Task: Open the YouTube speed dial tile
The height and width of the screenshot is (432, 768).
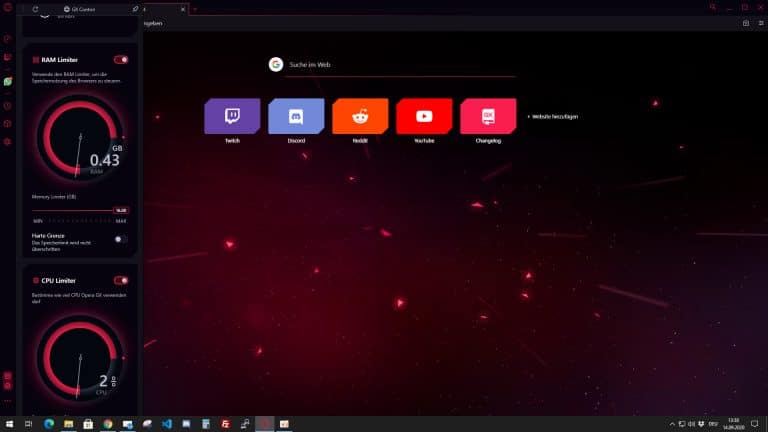Action: click(x=424, y=117)
